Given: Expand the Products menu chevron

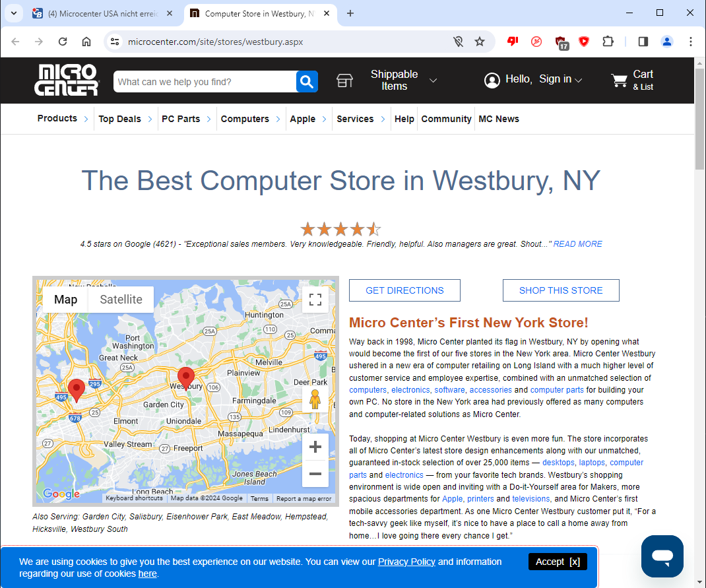Looking at the screenshot, I should (x=86, y=119).
